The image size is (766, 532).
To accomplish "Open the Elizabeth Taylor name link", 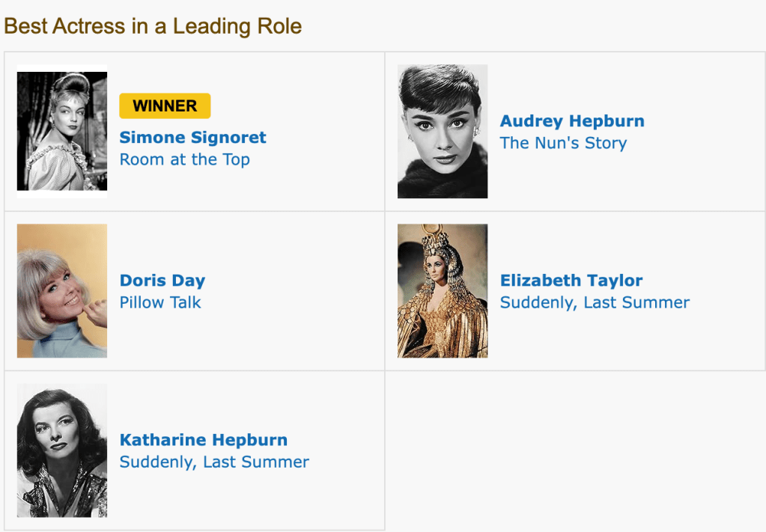I will tap(571, 281).
